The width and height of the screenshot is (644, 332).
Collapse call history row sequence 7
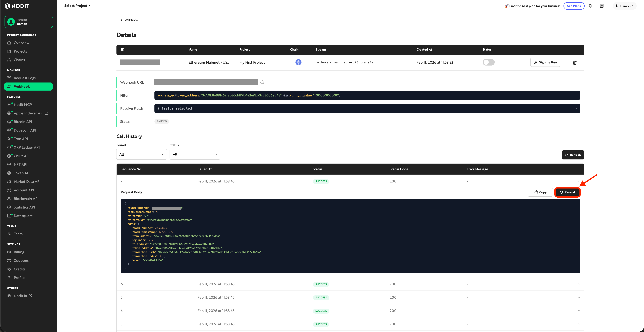579,181
